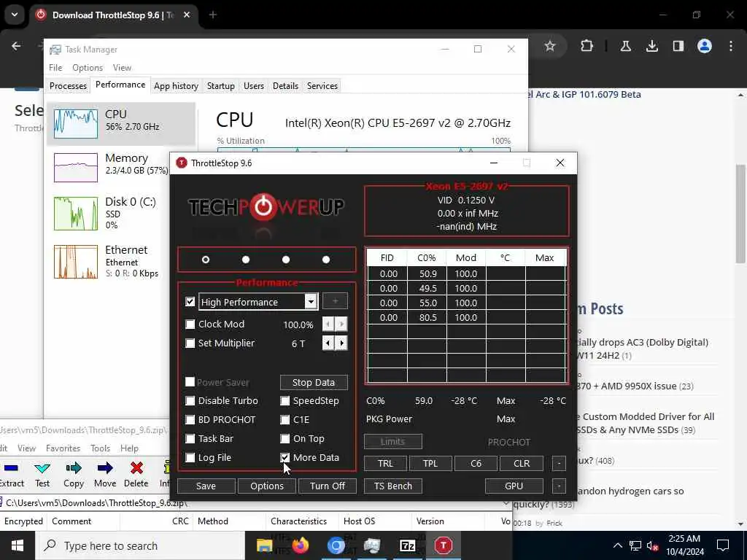Click the 7-Zip Copy icon
747x560 pixels.
pyautogui.click(x=74, y=469)
